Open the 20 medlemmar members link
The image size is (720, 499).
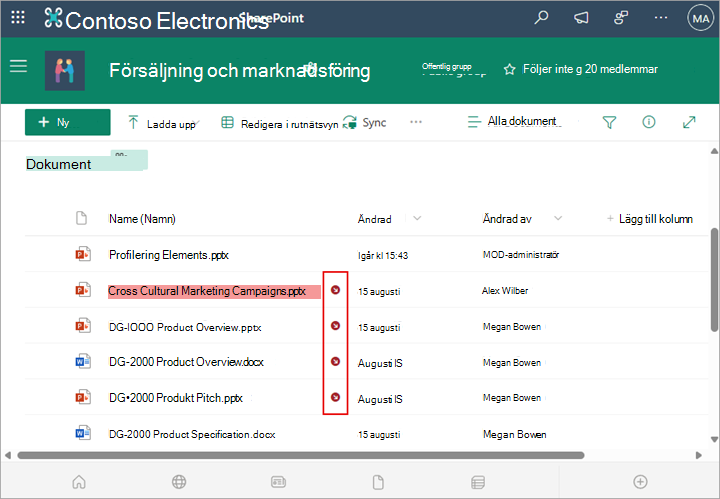[x=621, y=69]
